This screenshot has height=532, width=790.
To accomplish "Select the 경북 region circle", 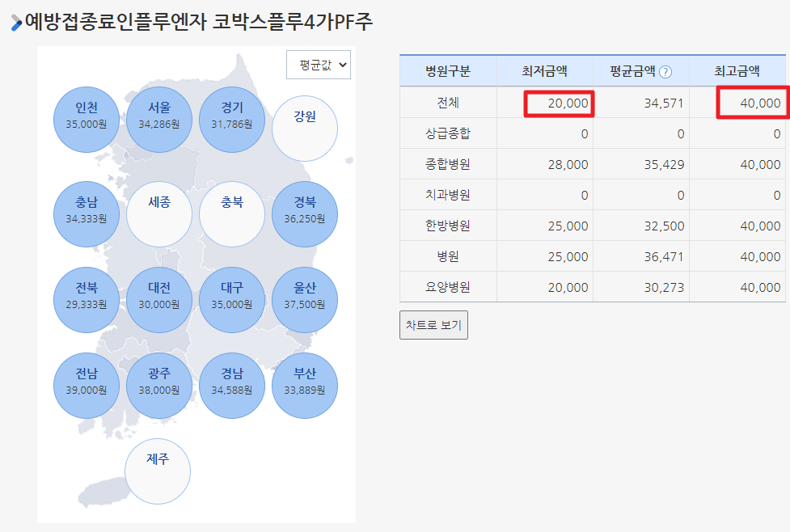I will 305,214.
